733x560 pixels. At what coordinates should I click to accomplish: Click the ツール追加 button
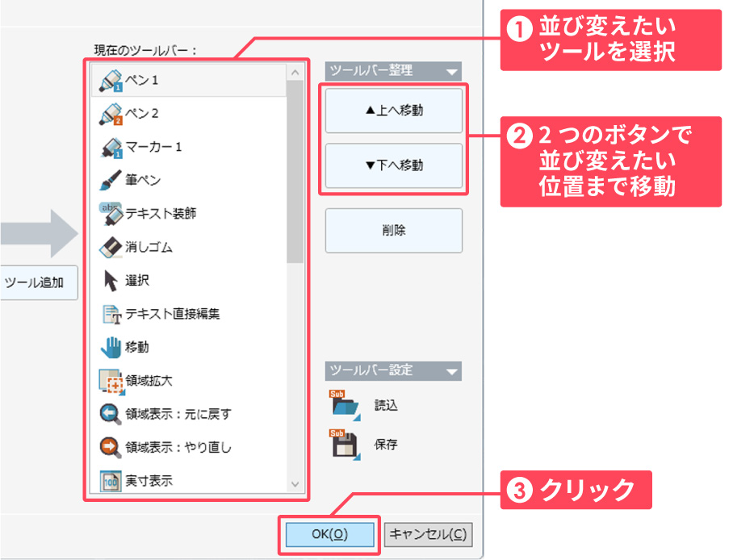pos(38,282)
